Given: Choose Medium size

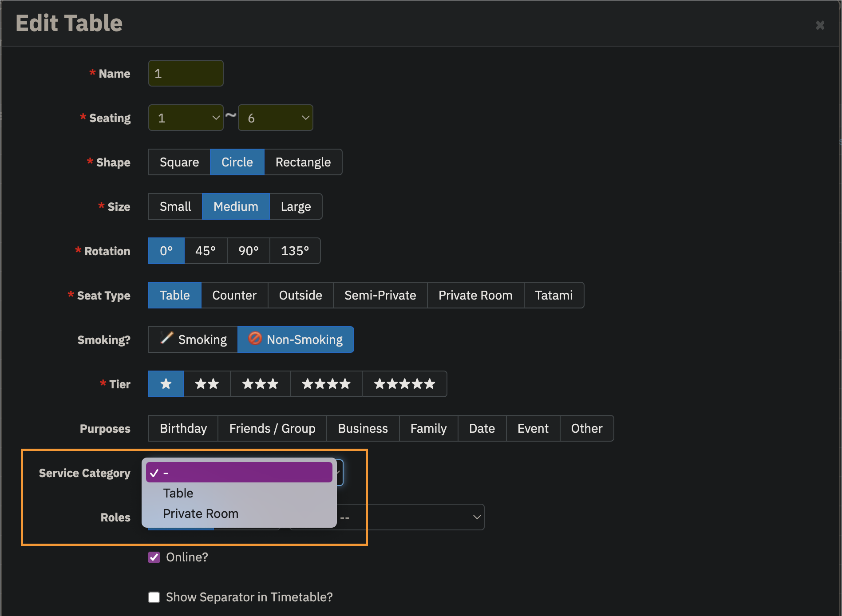Looking at the screenshot, I should [236, 206].
